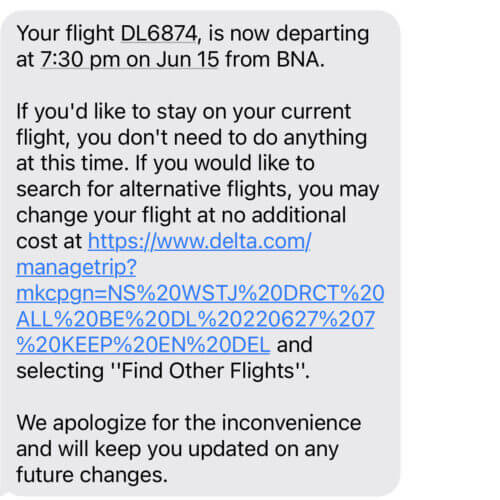The image size is (500, 500).
Task: Click the word "departing" in the first line
Action: 322,34
